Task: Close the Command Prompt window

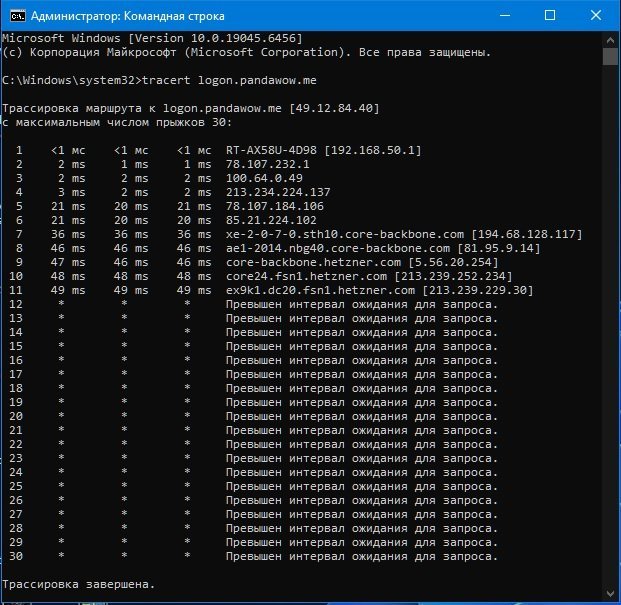Action: click(594, 16)
